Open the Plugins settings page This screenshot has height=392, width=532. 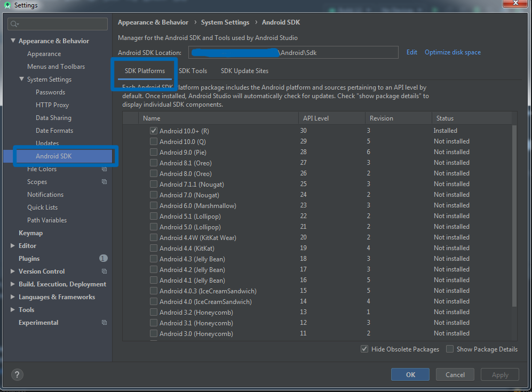click(x=29, y=258)
